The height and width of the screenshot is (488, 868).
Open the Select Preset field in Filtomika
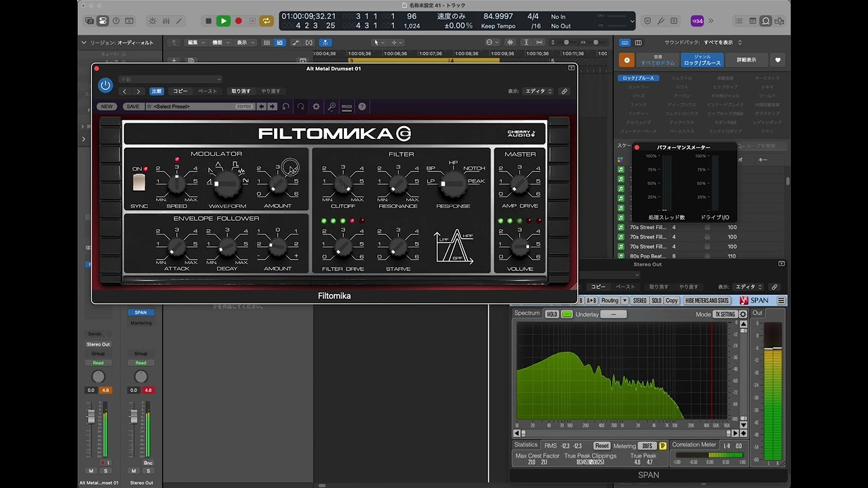pos(199,106)
